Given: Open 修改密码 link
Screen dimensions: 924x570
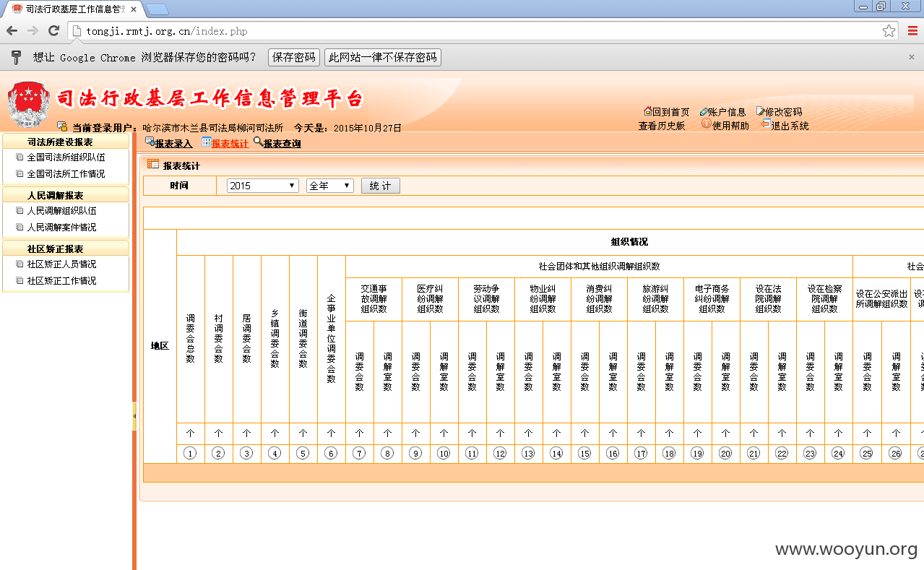Looking at the screenshot, I should 784,112.
